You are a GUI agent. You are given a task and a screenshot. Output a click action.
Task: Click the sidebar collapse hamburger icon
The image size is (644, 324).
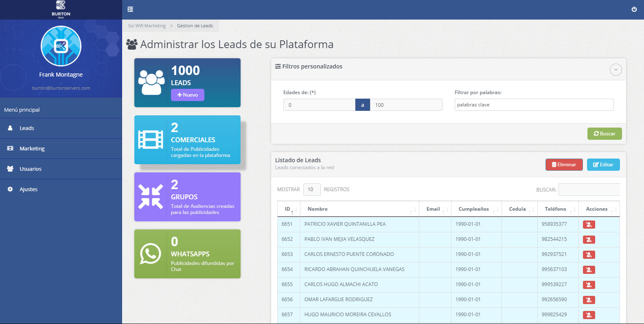click(x=130, y=9)
